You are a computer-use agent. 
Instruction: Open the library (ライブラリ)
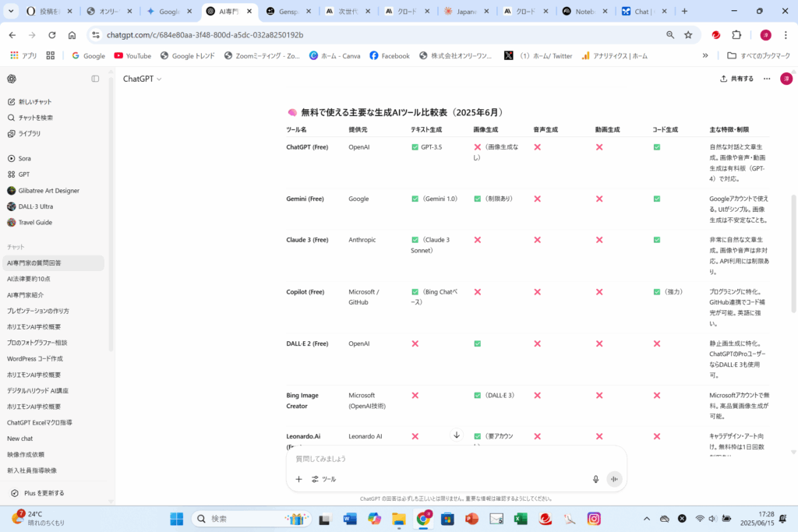(x=24, y=133)
